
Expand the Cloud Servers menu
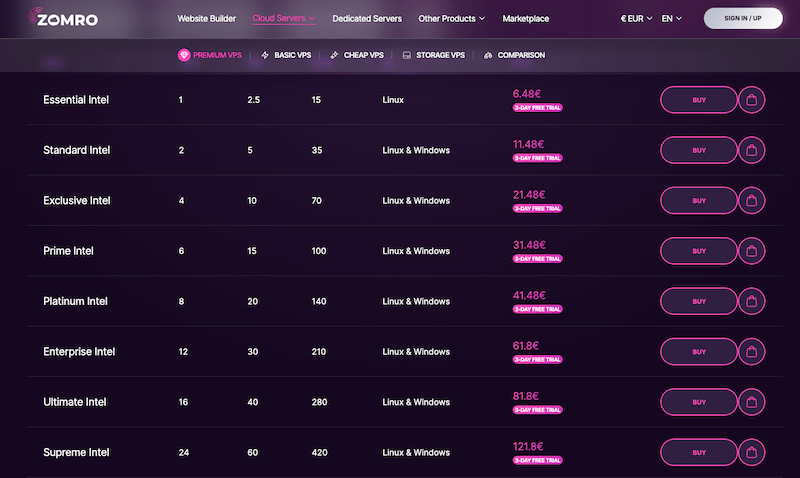284,18
